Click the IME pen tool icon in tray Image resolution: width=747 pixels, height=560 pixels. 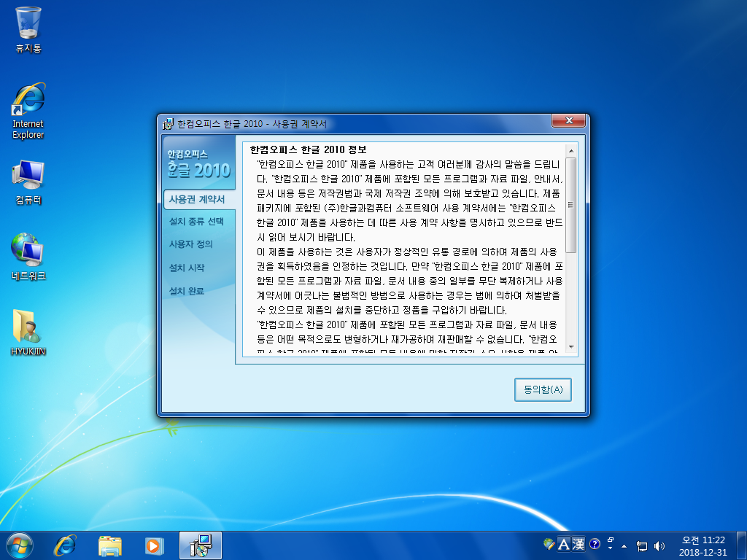(x=549, y=544)
